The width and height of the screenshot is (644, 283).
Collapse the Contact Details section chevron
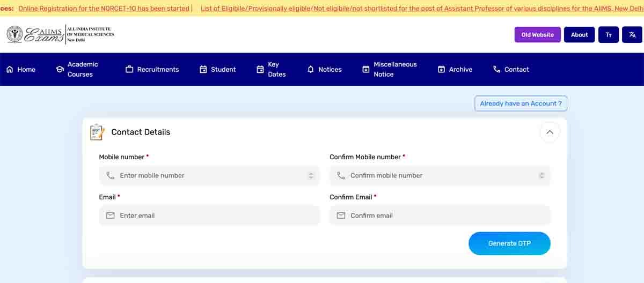click(550, 132)
